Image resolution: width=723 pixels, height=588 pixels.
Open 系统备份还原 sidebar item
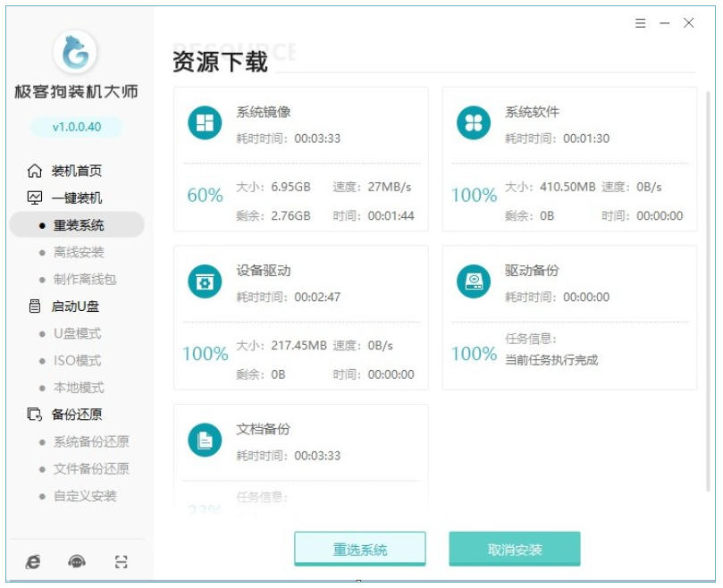point(91,441)
